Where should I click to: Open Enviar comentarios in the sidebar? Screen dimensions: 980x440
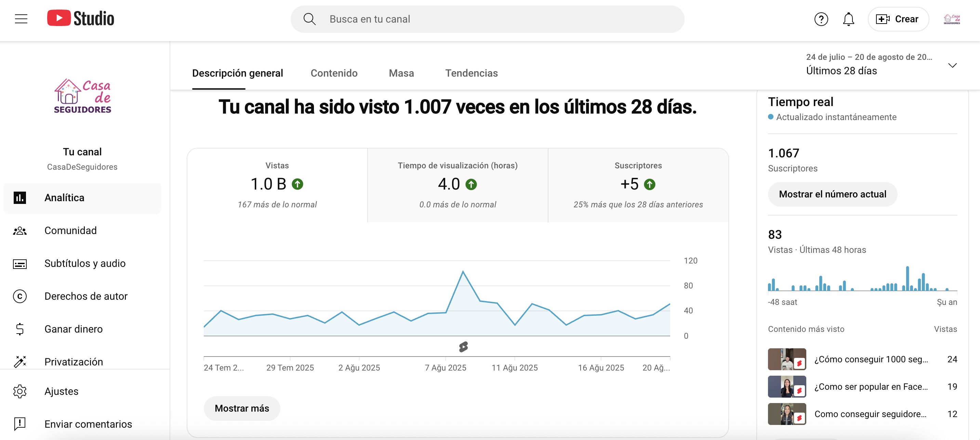pyautogui.click(x=82, y=424)
